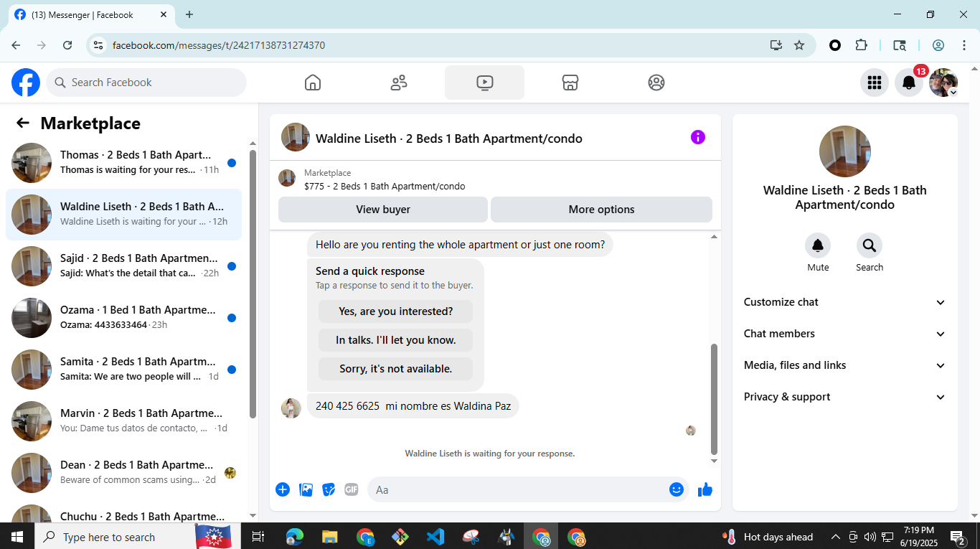Open conversation information purple icon
This screenshot has height=549, width=980.
click(698, 137)
